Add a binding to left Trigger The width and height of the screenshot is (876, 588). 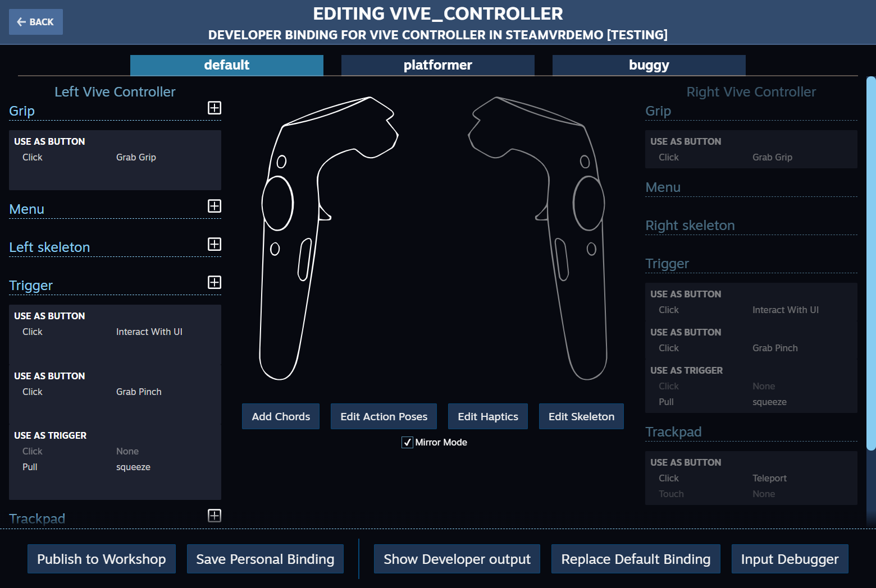pos(215,282)
